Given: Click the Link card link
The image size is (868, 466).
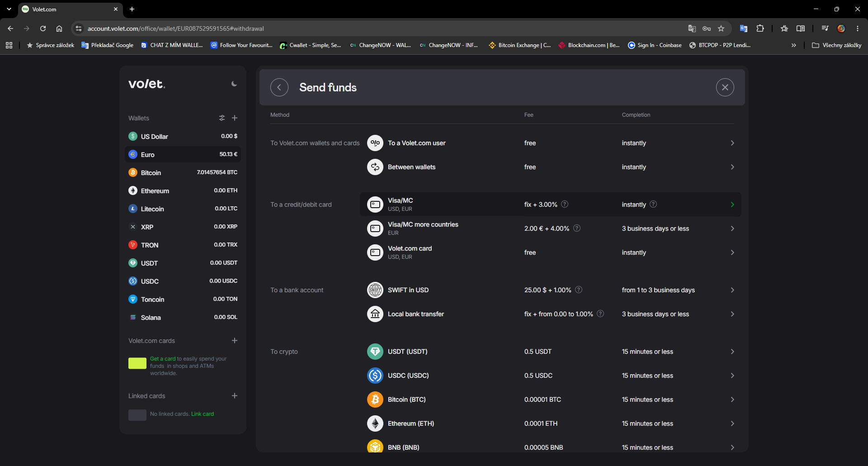Looking at the screenshot, I should 203,414.
